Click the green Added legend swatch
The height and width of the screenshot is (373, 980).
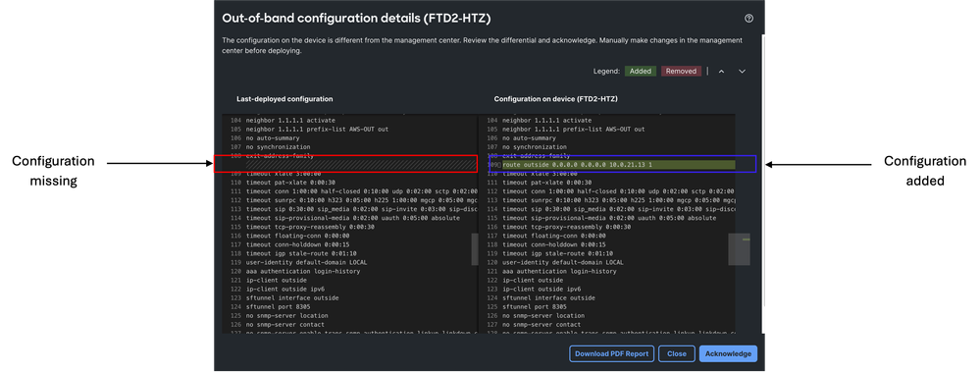click(x=640, y=72)
